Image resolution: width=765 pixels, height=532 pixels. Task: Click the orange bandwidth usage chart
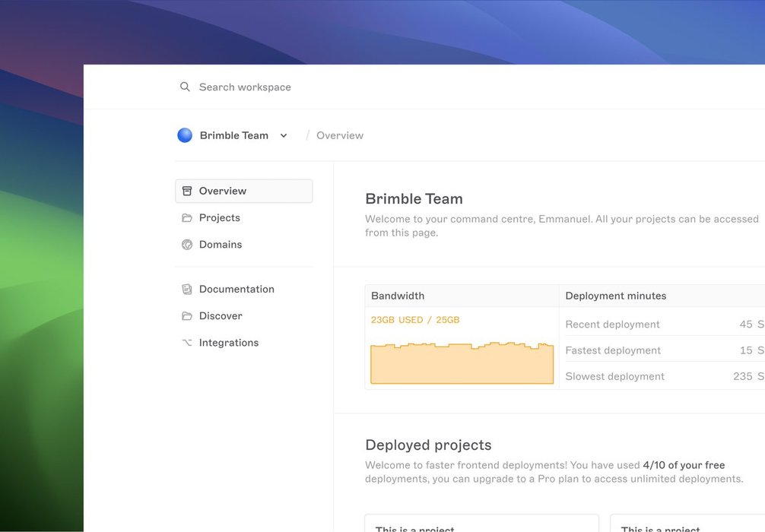tap(462, 363)
